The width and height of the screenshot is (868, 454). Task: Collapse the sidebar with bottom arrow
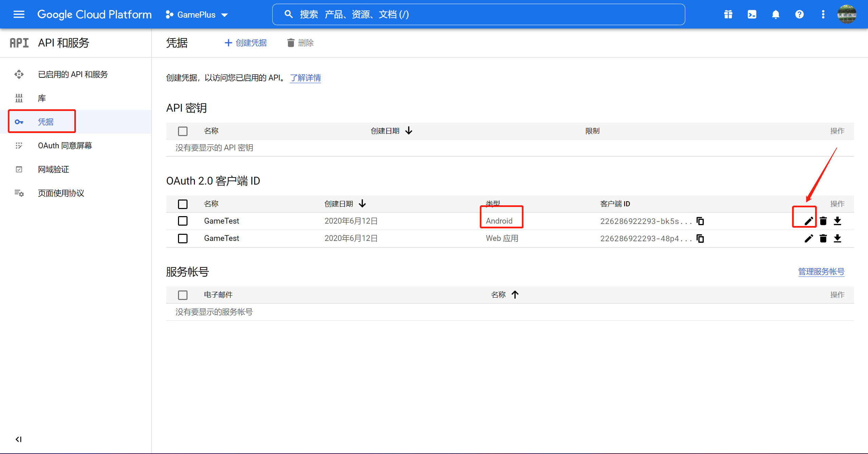point(19,439)
